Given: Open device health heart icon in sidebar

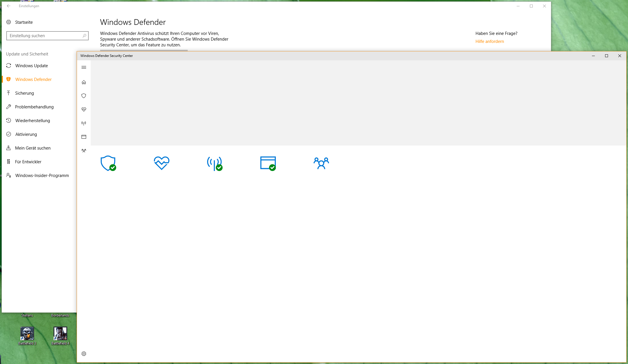Looking at the screenshot, I should click(84, 110).
